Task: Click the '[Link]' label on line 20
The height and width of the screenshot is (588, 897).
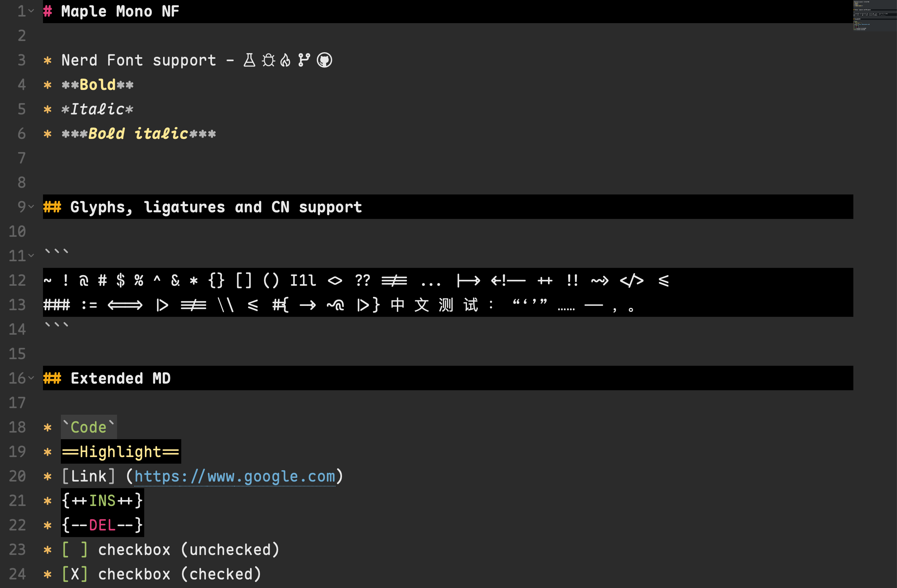Action: (89, 477)
